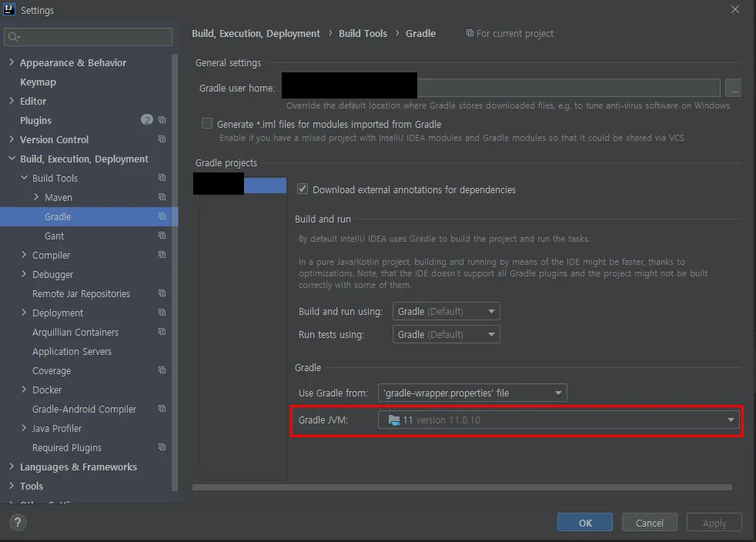
Task: Expand the Java Profiler node
Action: pos(24,428)
